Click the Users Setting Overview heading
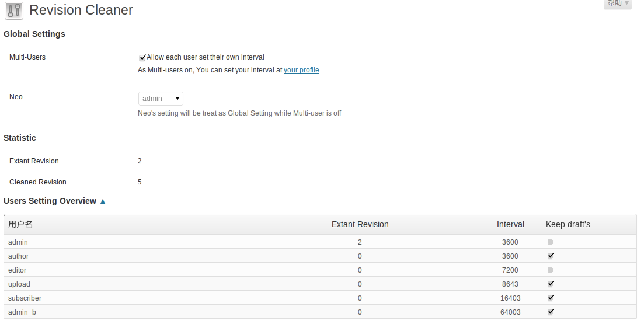 (50, 201)
